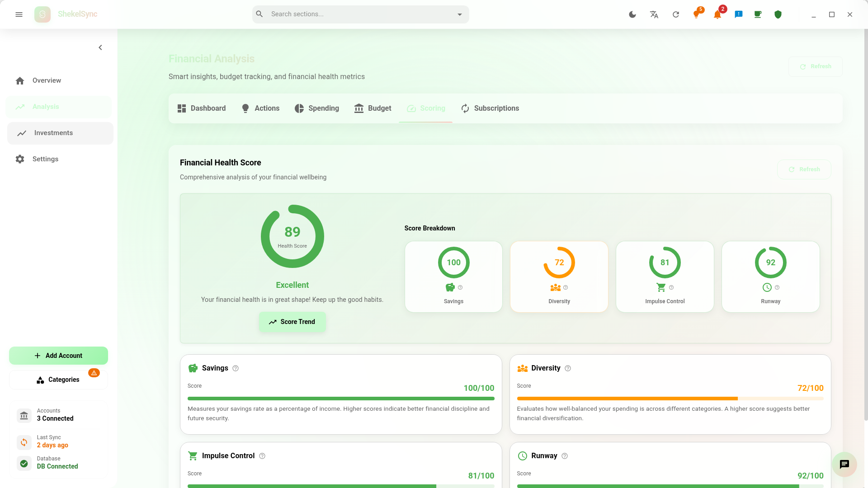The image size is (868, 488).
Task: Click the green shield icon
Action: point(778,14)
